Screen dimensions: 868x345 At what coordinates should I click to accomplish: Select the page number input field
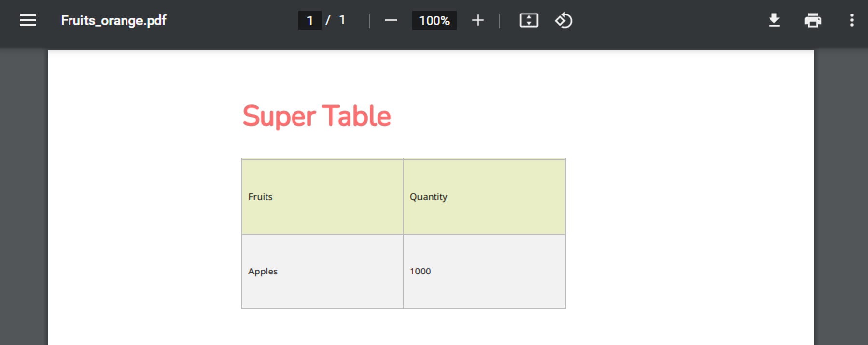[x=310, y=21]
